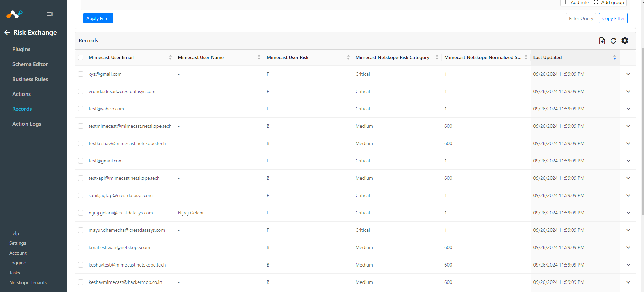Click keshavtest@mimecast.netskope.tech email cell
644x292 pixels.
(127, 265)
